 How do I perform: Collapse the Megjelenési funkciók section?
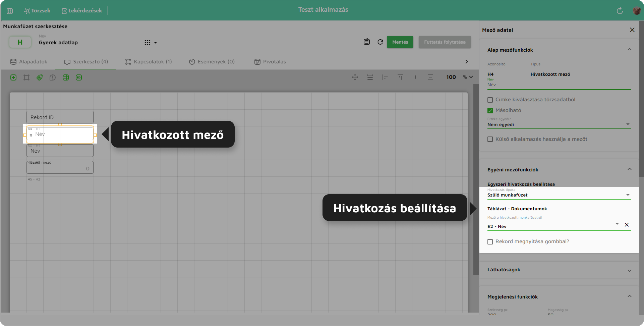tap(630, 296)
